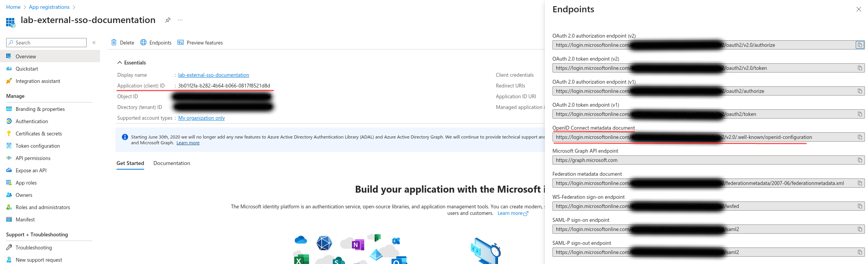Click the Application ID URI label
868x264 pixels.
tap(516, 96)
